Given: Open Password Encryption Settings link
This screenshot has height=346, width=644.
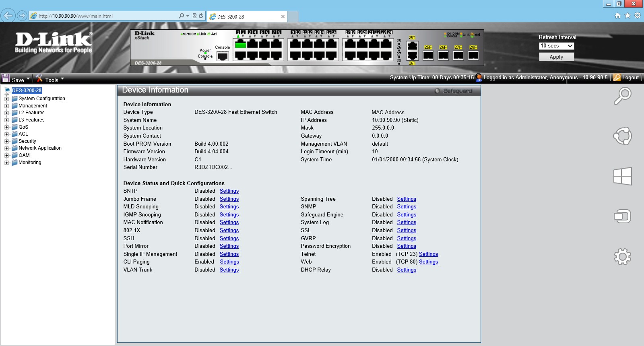Looking at the screenshot, I should tap(407, 246).
